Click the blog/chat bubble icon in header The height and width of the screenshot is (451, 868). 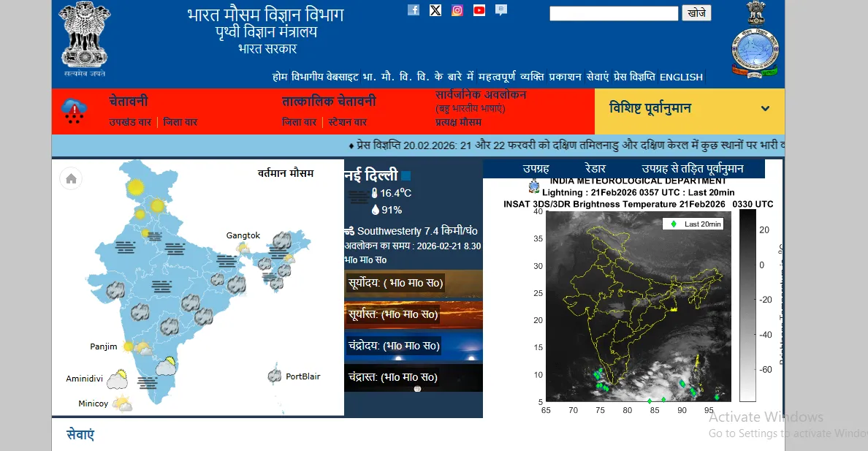501,10
